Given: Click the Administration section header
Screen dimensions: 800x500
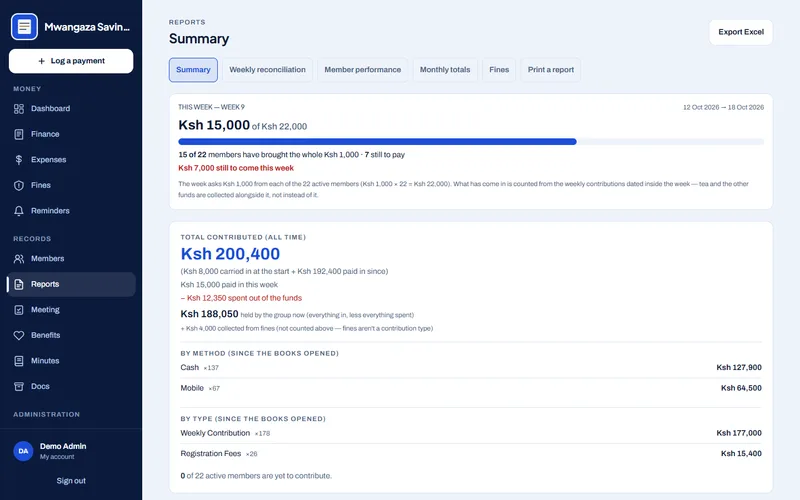Looking at the screenshot, I should pos(46,414).
